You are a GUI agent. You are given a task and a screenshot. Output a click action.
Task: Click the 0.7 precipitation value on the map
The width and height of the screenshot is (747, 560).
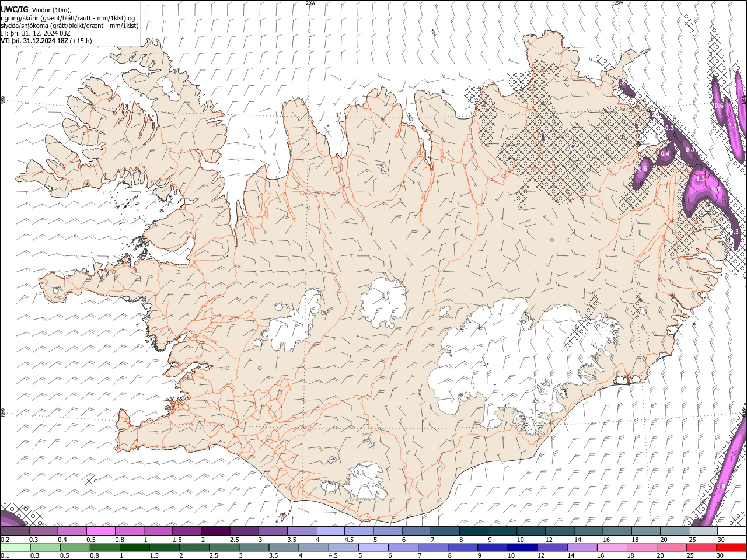coord(716,190)
